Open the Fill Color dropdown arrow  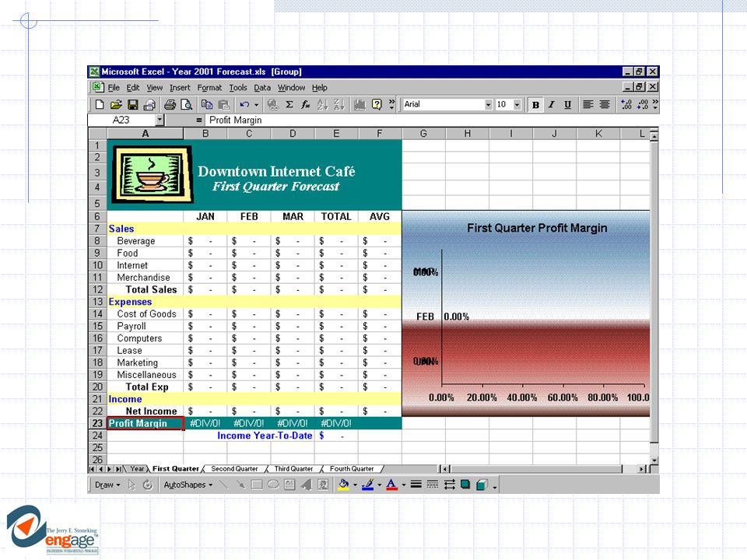click(355, 485)
